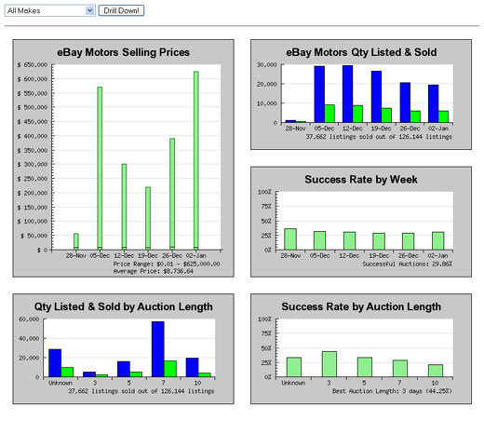Click blue 19-Dec listed bar in Qty chart
Image resolution: width=484 pixels, height=448 pixels.
[x=376, y=97]
